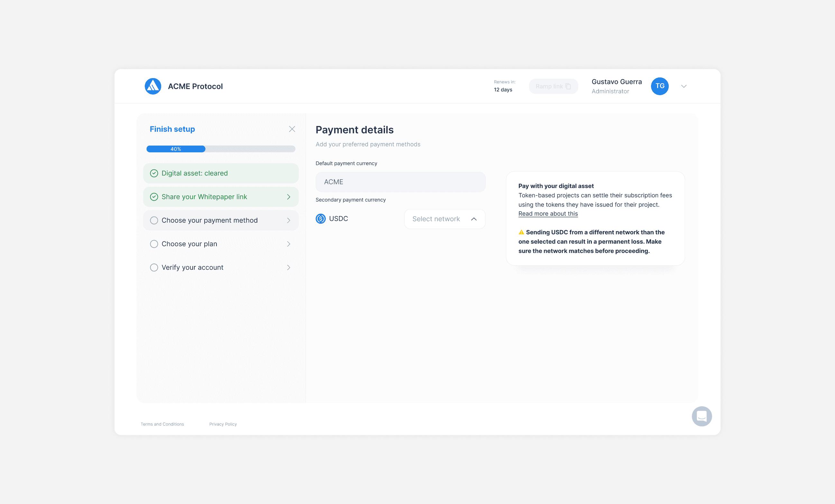Click the yellow warning triangle icon
This screenshot has height=504, width=835.
click(x=521, y=232)
